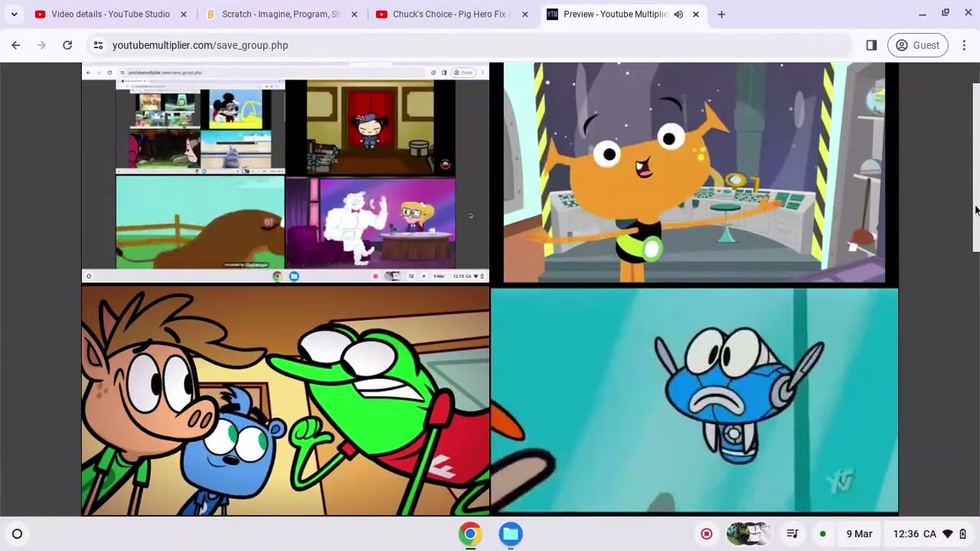
Task: Click the top-left screen recording video
Action: (x=285, y=173)
